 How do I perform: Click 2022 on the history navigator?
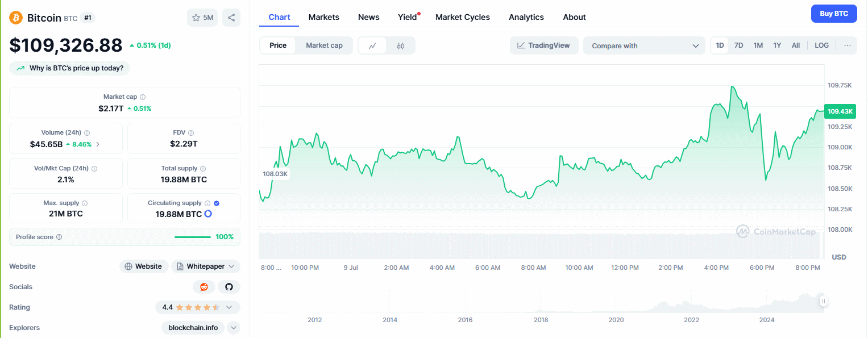coord(691,320)
